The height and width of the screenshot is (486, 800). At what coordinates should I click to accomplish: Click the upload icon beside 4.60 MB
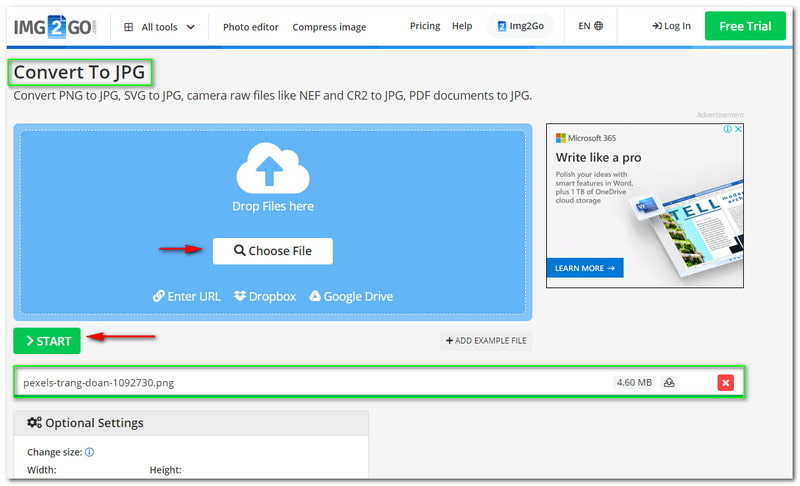(669, 382)
